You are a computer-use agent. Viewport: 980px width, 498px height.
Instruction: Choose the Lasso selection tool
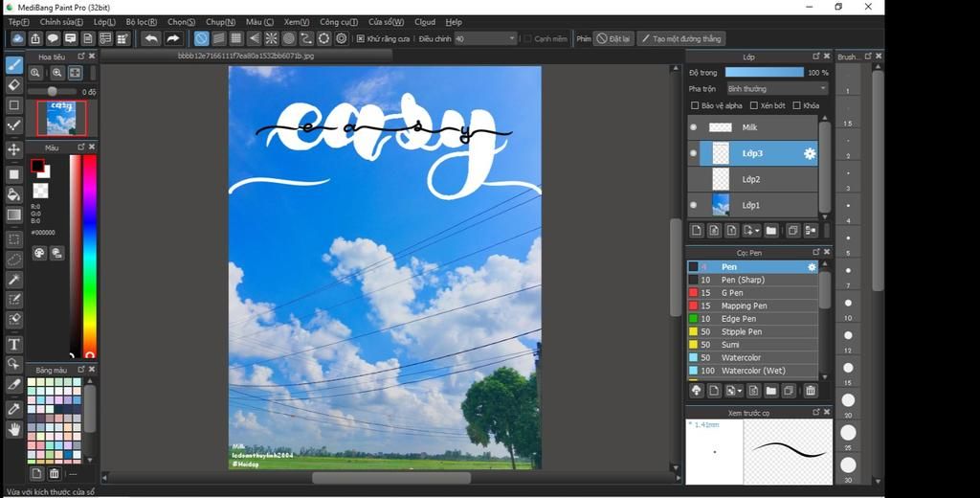coord(14,259)
